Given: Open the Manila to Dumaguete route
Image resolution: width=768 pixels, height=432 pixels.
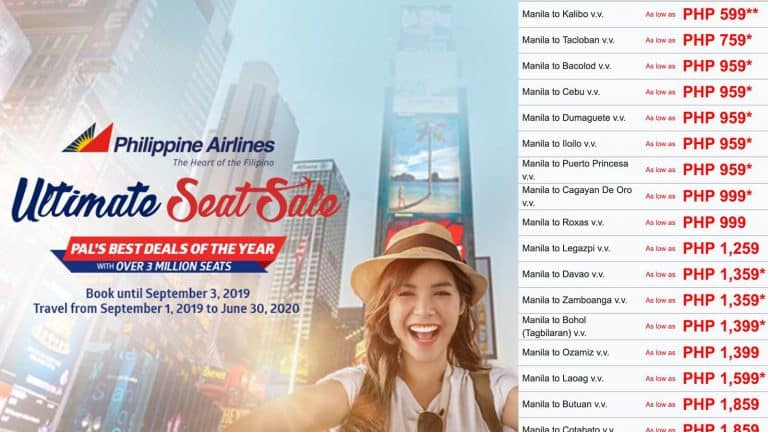Looking at the screenshot, I should 574,118.
